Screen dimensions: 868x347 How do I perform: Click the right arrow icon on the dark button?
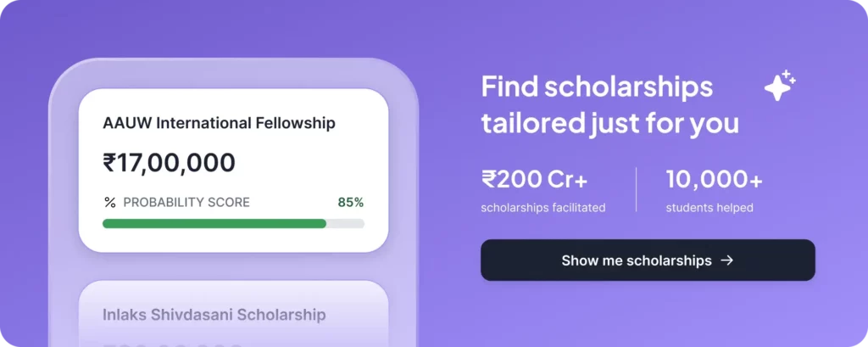[726, 260]
